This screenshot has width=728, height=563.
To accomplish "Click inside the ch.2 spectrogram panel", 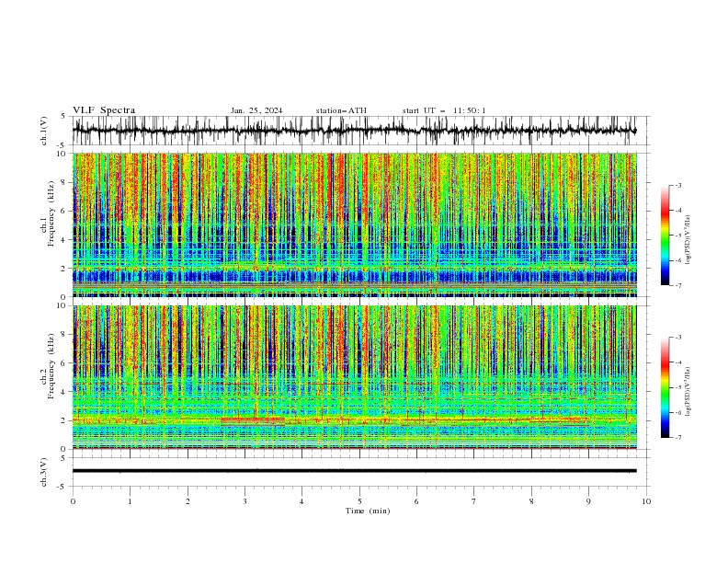I will coord(354,377).
